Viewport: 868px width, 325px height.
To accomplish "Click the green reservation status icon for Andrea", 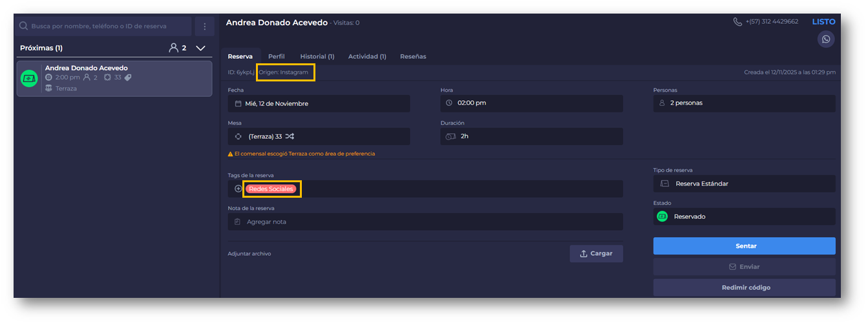I will tap(29, 78).
